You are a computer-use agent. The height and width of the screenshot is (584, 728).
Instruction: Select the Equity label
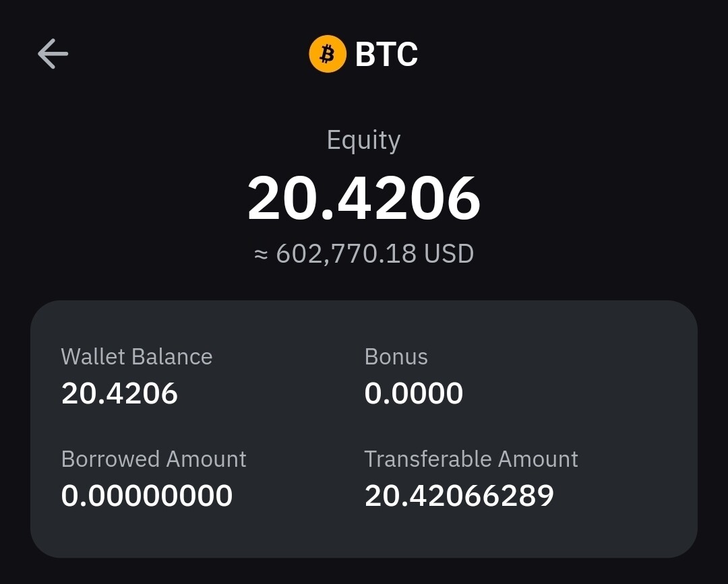tap(363, 140)
